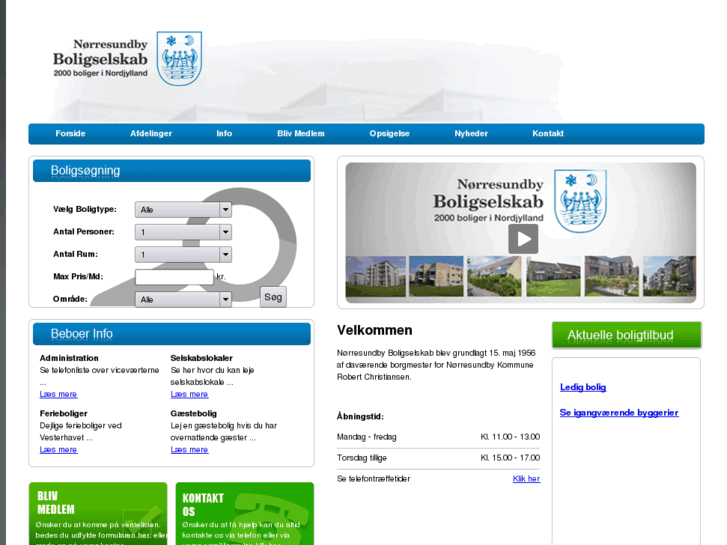Go to Afdelinger in navigation bar
The height and width of the screenshot is (545, 727).
151,134
